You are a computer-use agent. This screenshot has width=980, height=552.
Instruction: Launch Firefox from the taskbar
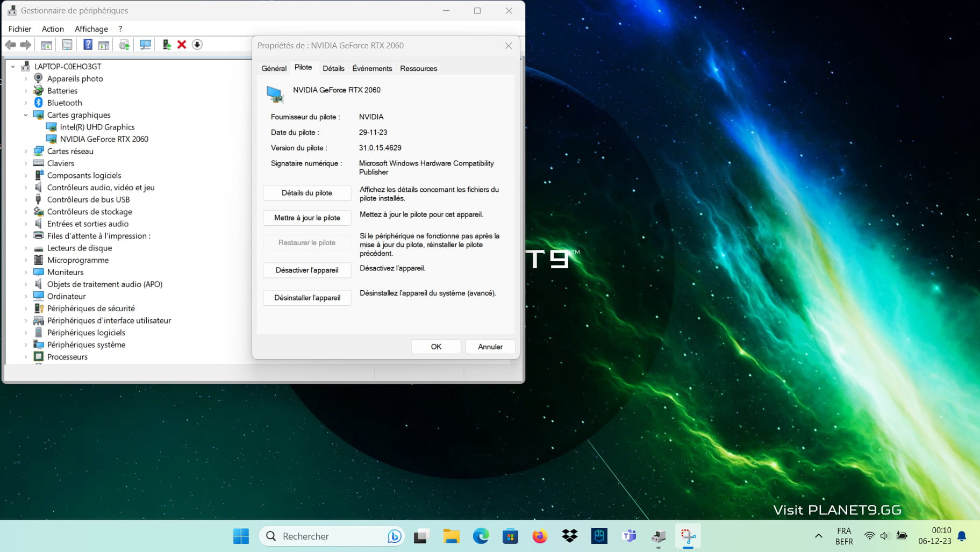540,536
